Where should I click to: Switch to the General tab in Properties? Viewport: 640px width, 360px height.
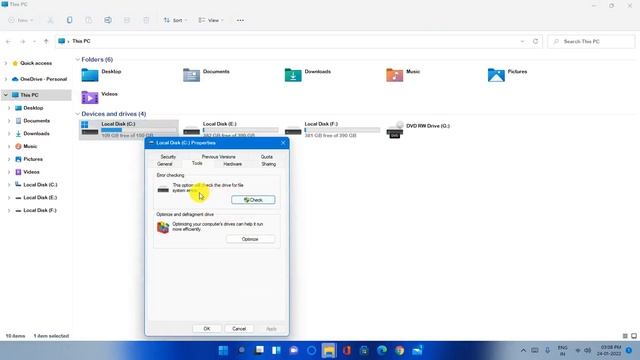165,164
